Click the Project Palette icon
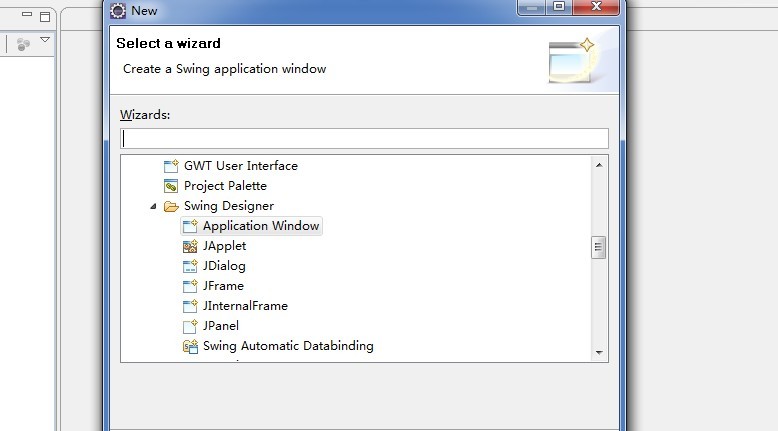 pyautogui.click(x=171, y=186)
